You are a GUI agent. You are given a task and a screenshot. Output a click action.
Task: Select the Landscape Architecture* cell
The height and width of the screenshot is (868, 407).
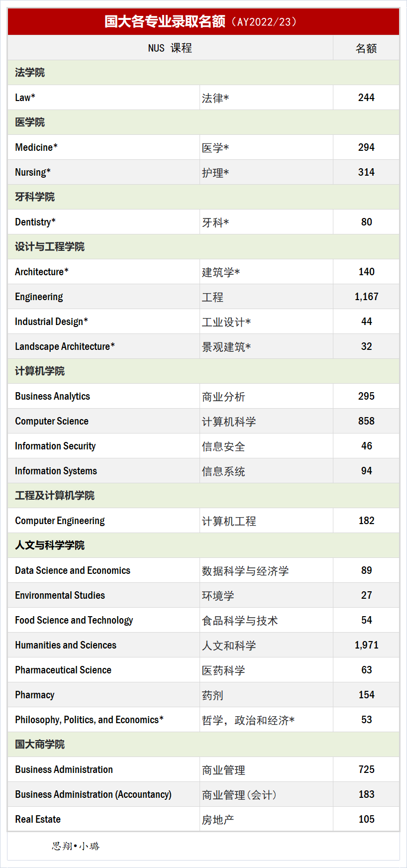click(103, 346)
